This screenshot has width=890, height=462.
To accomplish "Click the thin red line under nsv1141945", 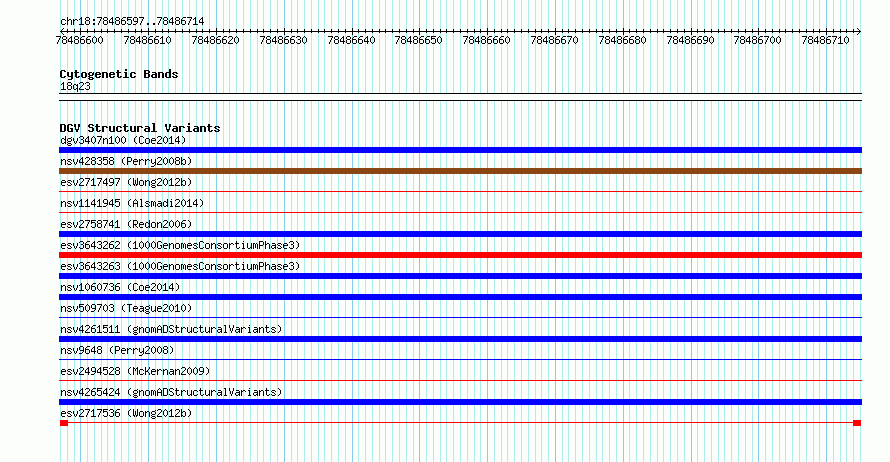I will (x=460, y=213).
